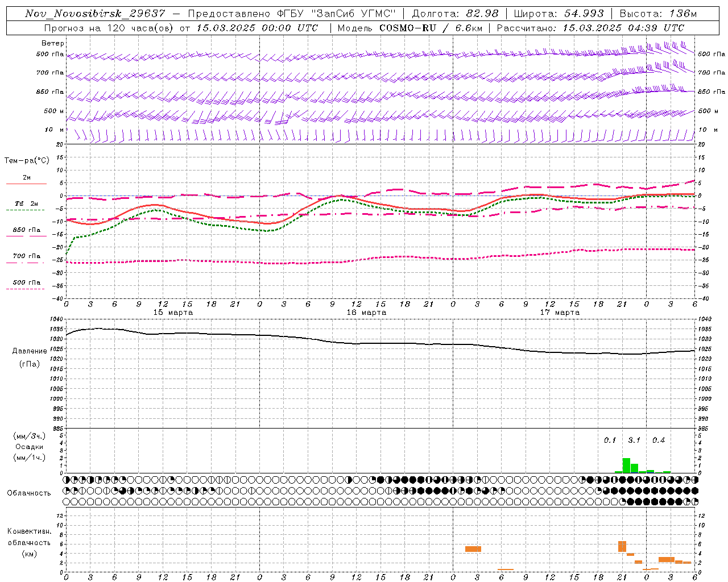
Task: Click the 'Ветер' wind panel label
Action: (x=52, y=43)
